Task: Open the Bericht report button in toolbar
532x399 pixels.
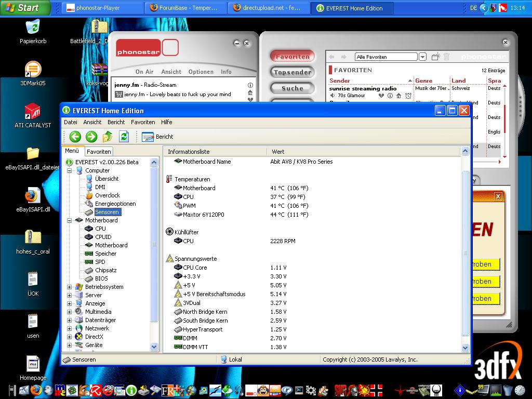Action: pos(157,137)
